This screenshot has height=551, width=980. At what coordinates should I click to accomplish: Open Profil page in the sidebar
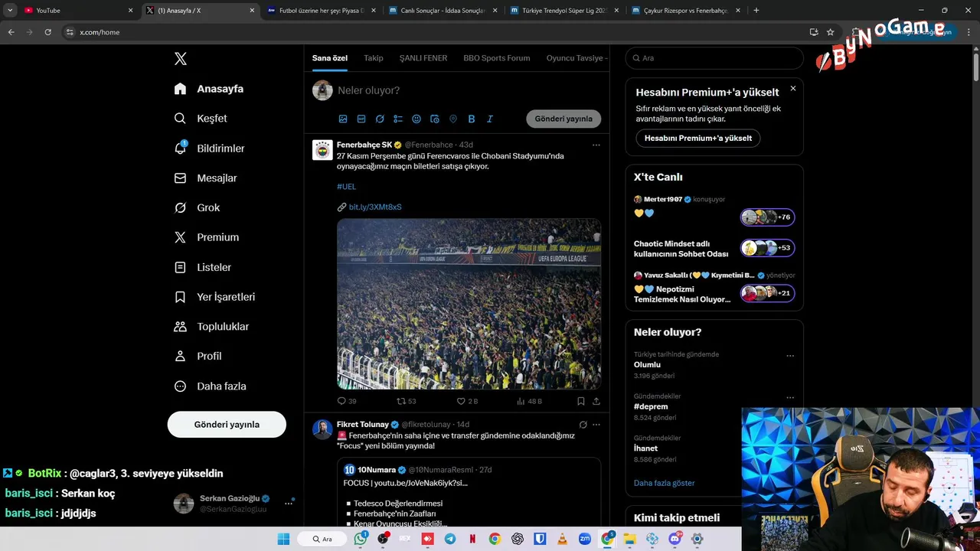pos(198,357)
